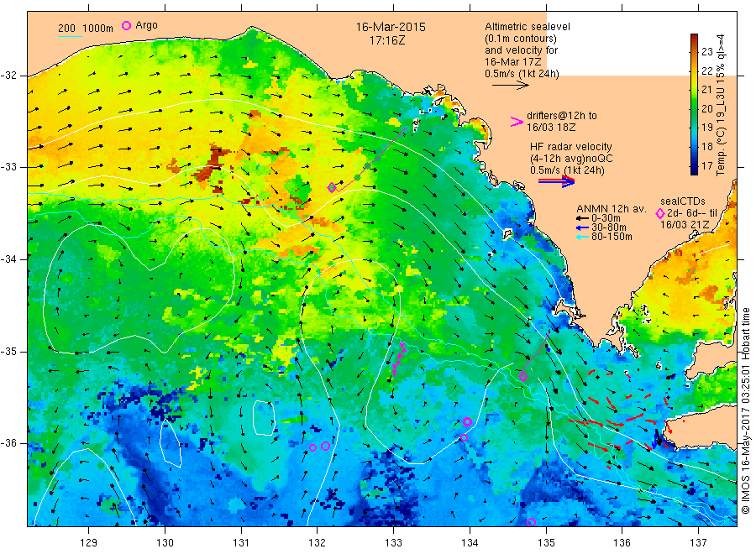Viewport: 756px width, 554px height.
Task: Click the seal CTD diamond near 134.7E, 35.3S
Action: [x=523, y=377]
